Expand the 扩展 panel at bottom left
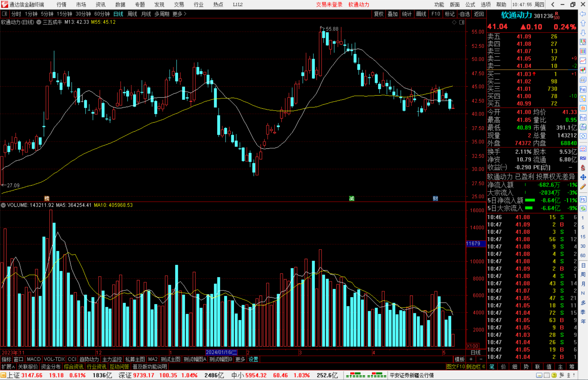This screenshot has height=380, width=588. pos(8,367)
